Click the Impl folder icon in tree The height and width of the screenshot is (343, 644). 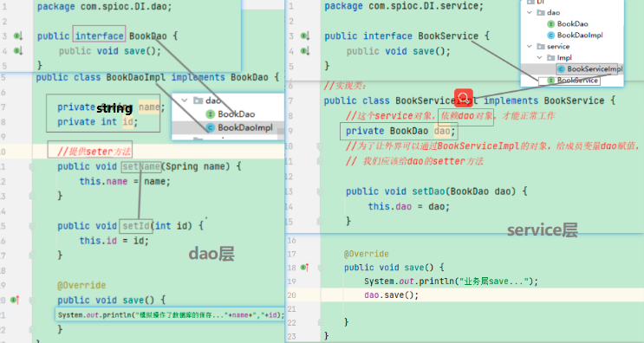pyautogui.click(x=551, y=58)
